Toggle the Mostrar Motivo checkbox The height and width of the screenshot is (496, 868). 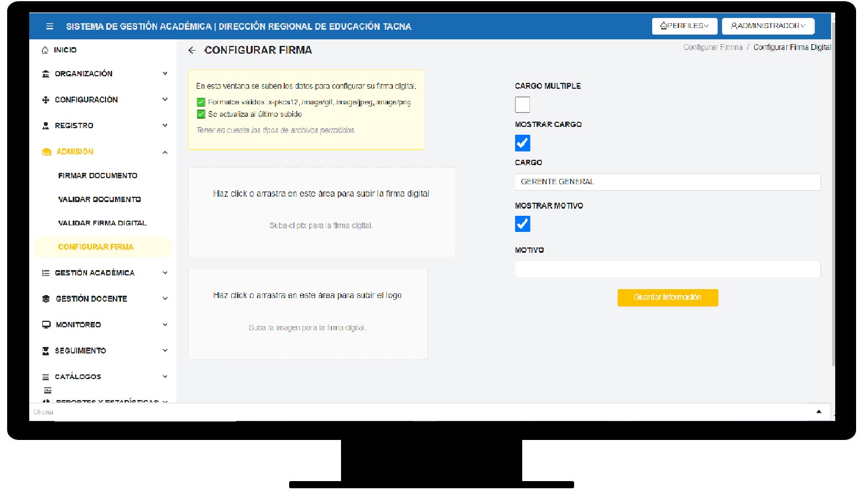(522, 224)
